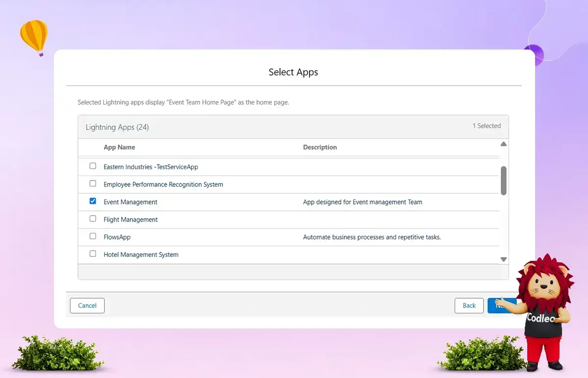The width and height of the screenshot is (588, 378).
Task: Click the "1 Selected" counter label
Action: 486,126
